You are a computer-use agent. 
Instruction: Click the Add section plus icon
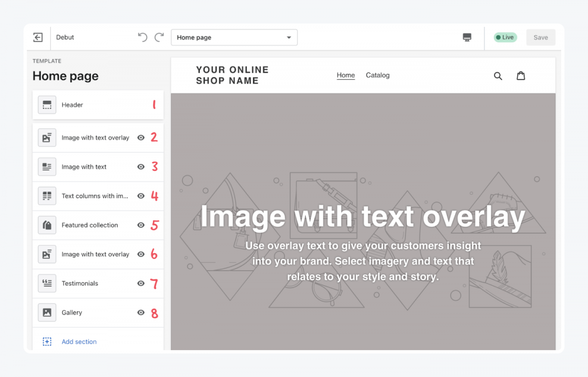(47, 342)
